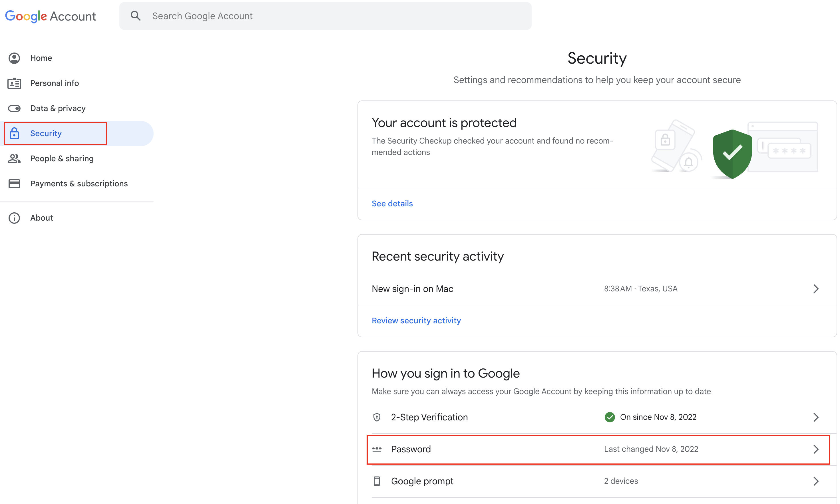Open the Password row chevron arrow
Viewport: 840px width, 504px height.
pyautogui.click(x=815, y=449)
